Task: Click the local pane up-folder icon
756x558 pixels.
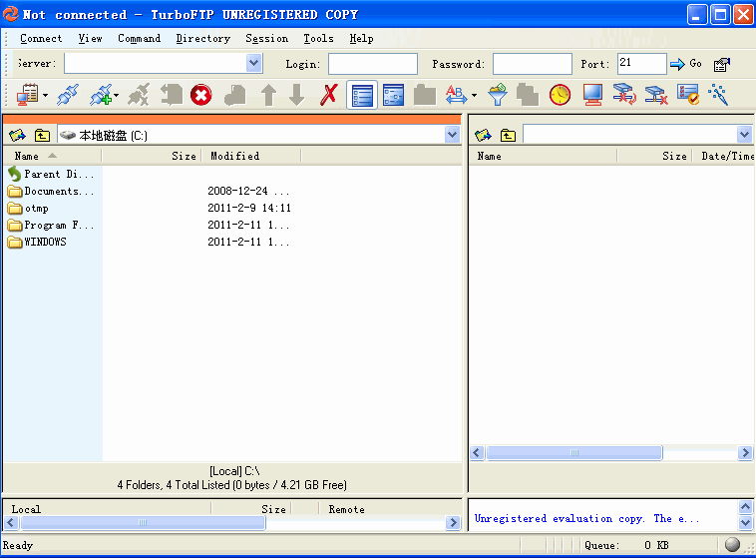Action: (x=42, y=135)
